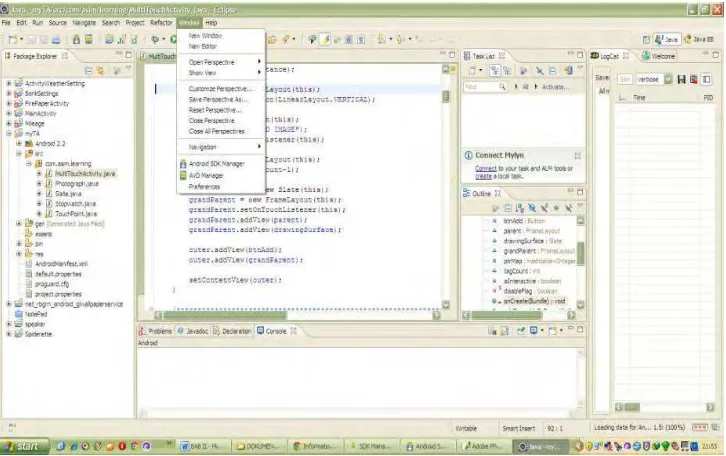The image size is (726, 456).
Task: Open the Informatio... taskbar button
Action: point(313,446)
